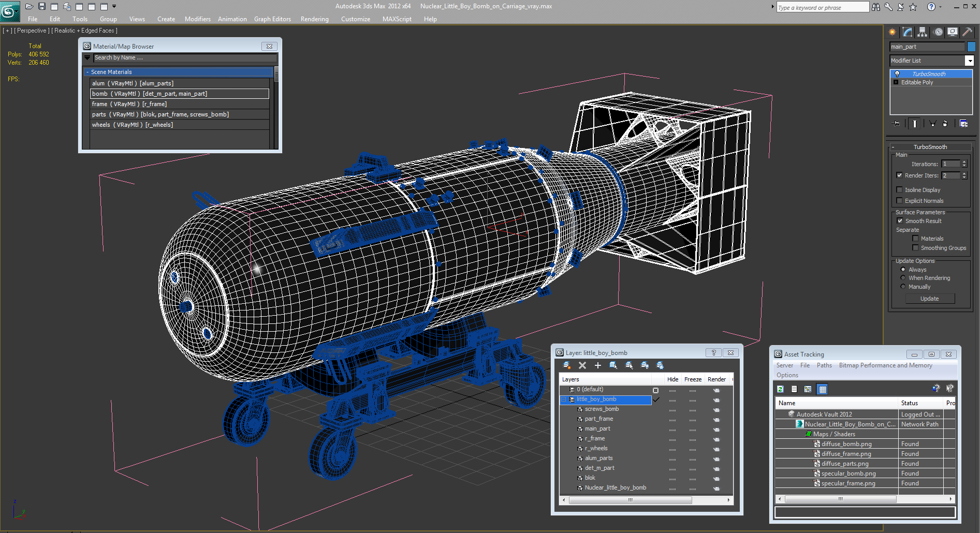The height and width of the screenshot is (533, 980).
Task: Click Status Log list icon in Asset Tracking
Action: 794,389
